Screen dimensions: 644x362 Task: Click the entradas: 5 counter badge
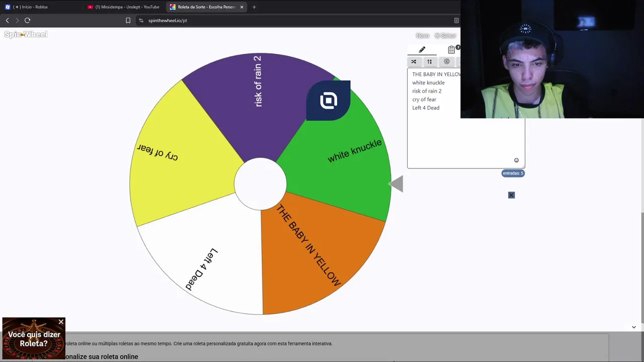[513, 173]
